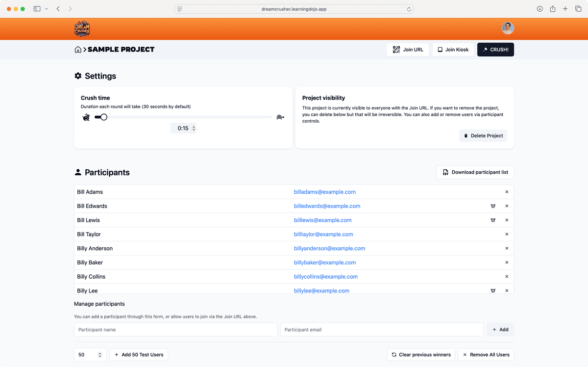The height and width of the screenshot is (367, 588).
Task: Open the sidebar dropdown chevron
Action: 47,9
